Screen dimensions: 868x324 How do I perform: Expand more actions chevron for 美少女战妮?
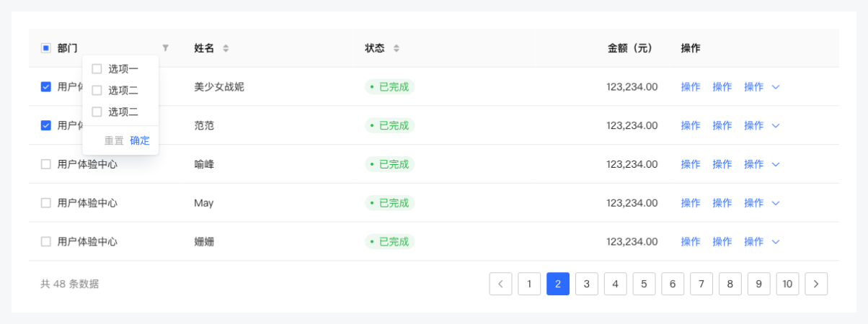point(776,87)
